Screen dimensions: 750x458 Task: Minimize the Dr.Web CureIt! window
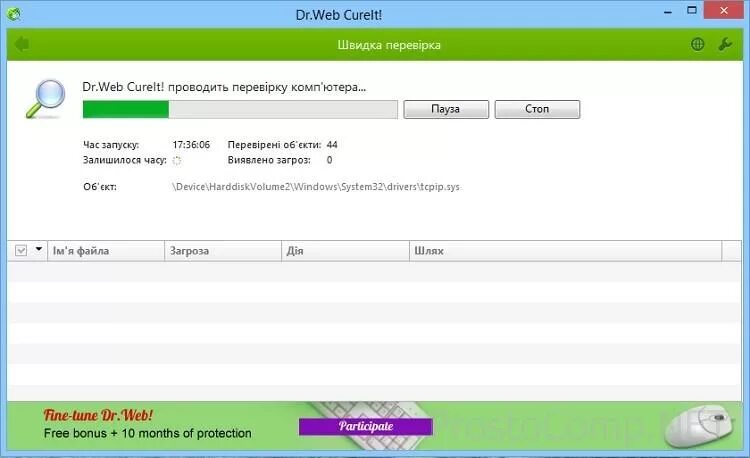pos(668,11)
